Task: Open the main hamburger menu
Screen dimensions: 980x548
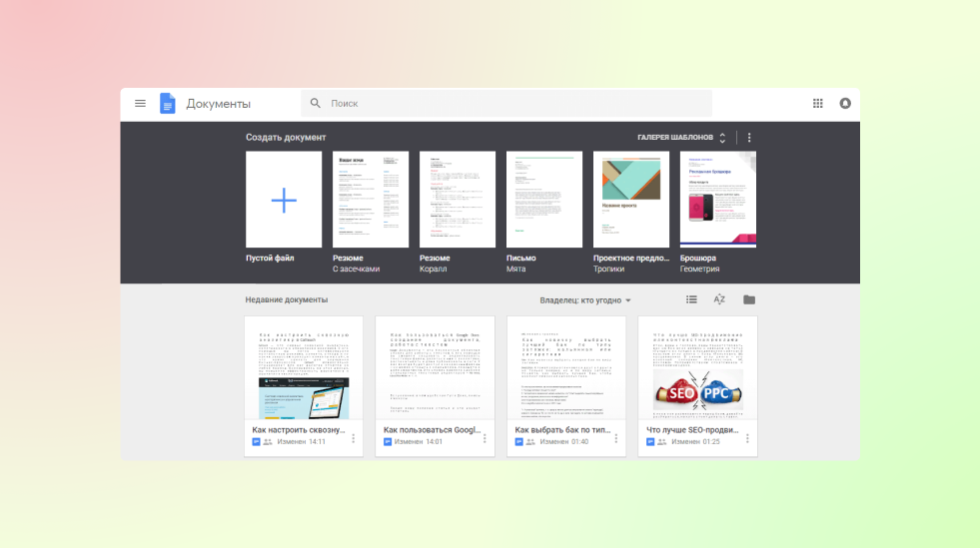Action: [x=140, y=104]
